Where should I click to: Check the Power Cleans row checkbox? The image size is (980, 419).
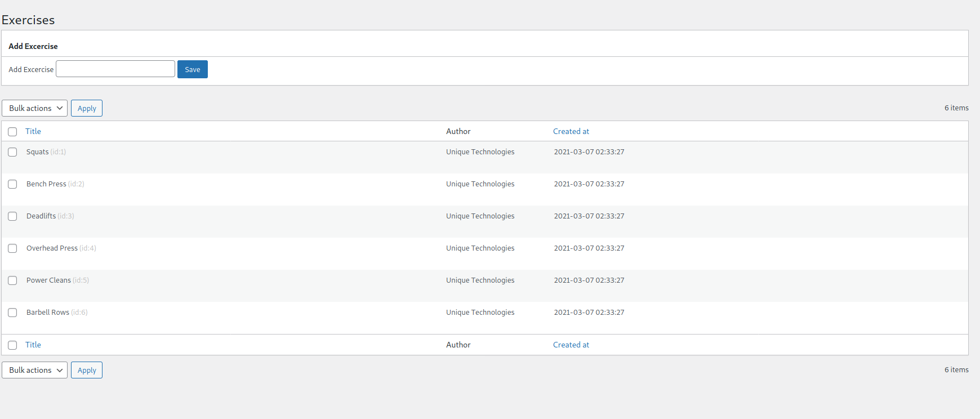pos(12,280)
